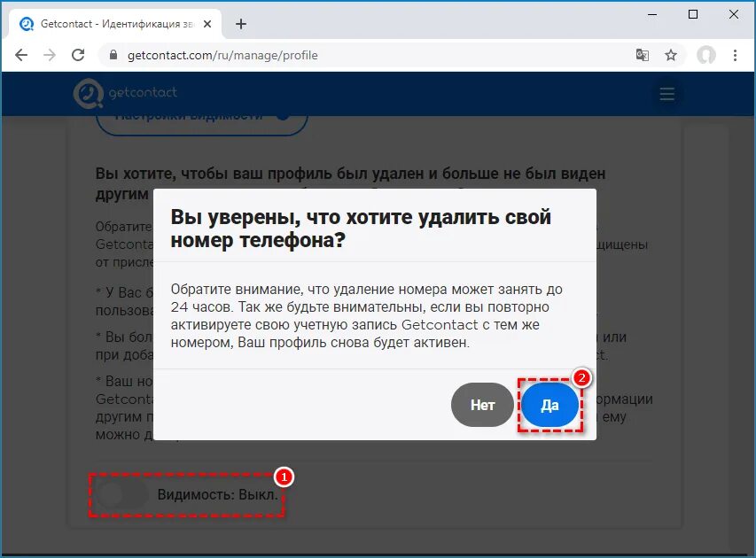Close the Chrome window
Screen dimensions: 756x558
click(733, 14)
